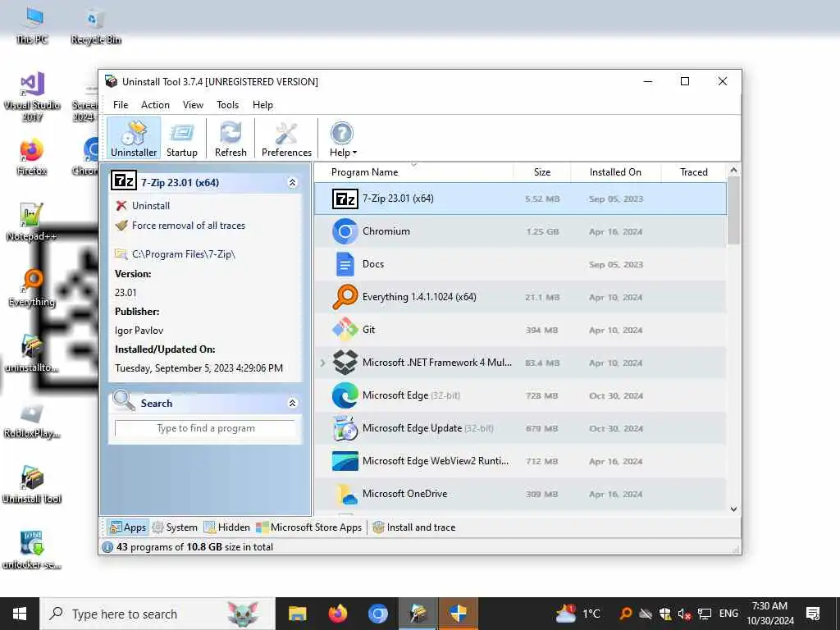Viewport: 840px width, 630px height.
Task: Open the File menu
Action: [x=121, y=105]
